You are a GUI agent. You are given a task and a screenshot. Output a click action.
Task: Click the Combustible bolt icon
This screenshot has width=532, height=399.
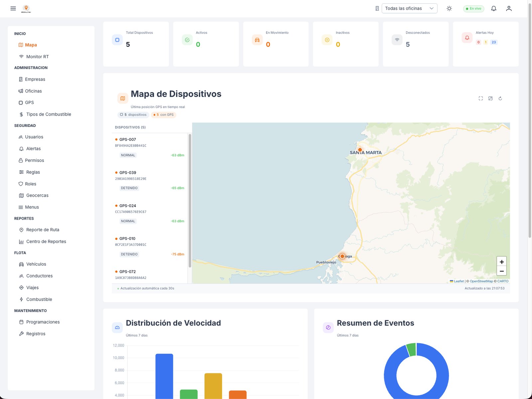21,299
